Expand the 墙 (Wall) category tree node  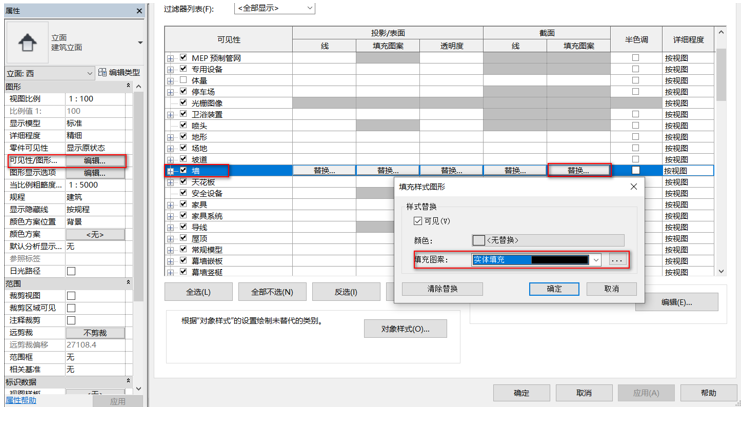(171, 171)
